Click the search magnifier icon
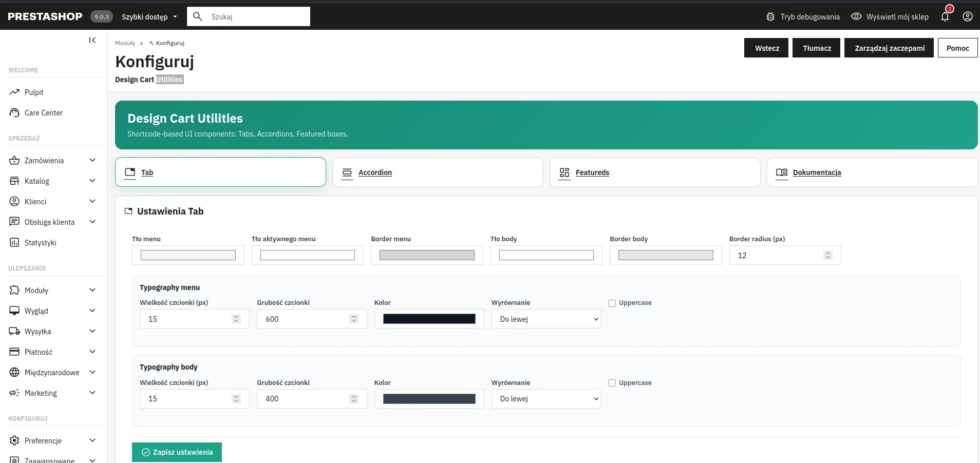Screen dimensions: 980x463 198,16
